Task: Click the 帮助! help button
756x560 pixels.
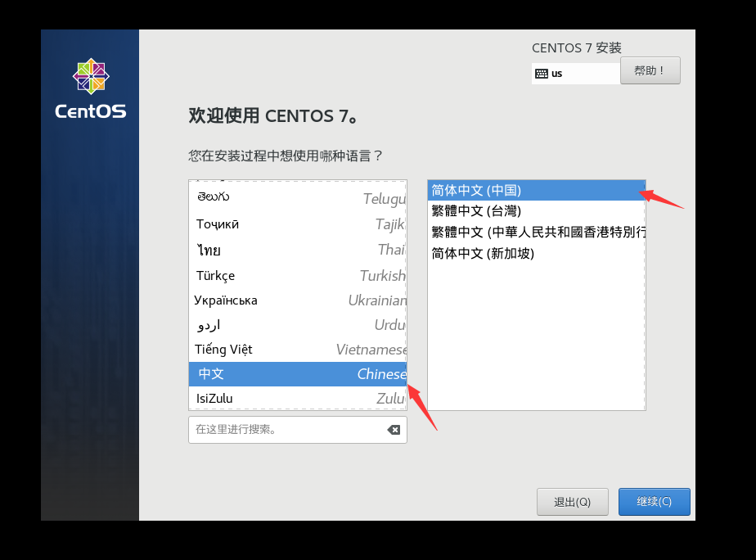Action: pyautogui.click(x=650, y=71)
